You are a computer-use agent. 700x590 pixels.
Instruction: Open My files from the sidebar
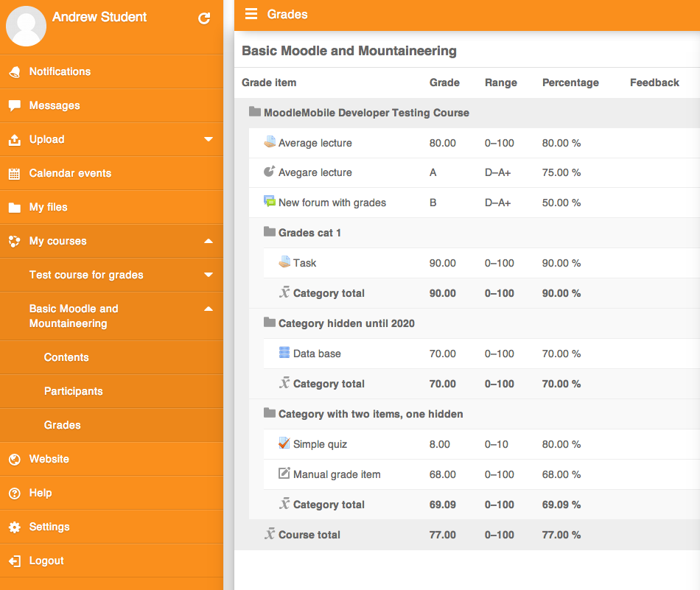111,208
